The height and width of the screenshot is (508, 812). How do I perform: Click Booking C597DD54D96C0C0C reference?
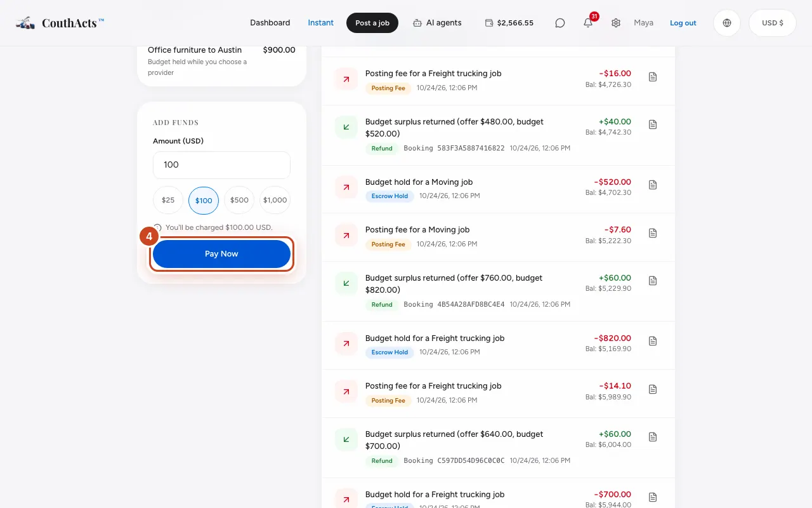point(454,461)
